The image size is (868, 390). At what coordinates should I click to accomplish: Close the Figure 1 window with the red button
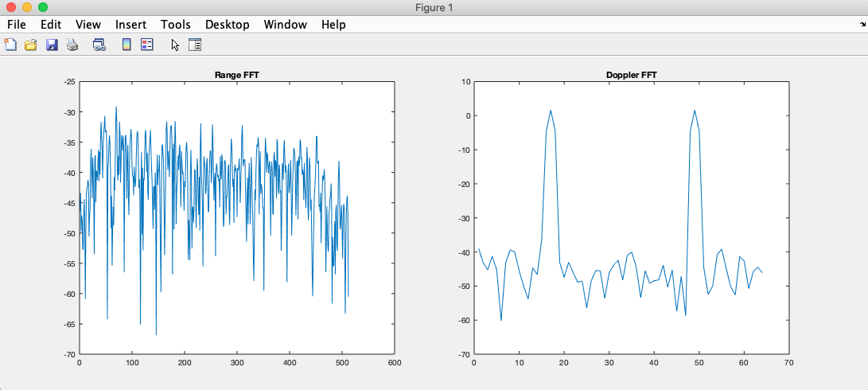(x=10, y=7)
